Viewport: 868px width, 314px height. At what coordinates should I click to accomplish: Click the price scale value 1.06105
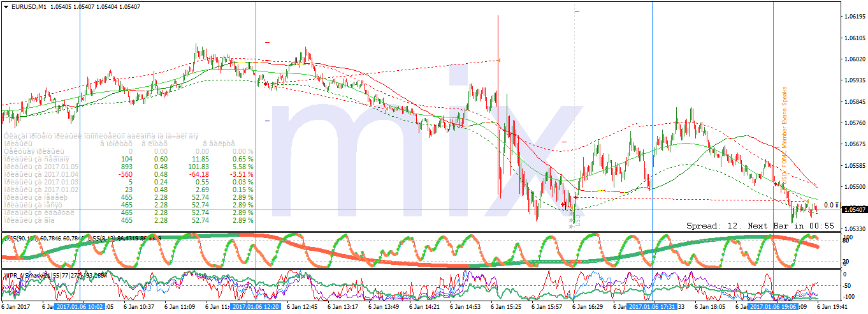coord(854,38)
